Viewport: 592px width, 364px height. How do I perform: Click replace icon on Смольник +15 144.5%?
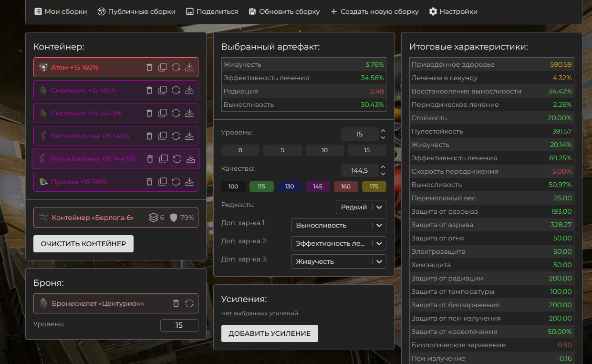click(176, 113)
